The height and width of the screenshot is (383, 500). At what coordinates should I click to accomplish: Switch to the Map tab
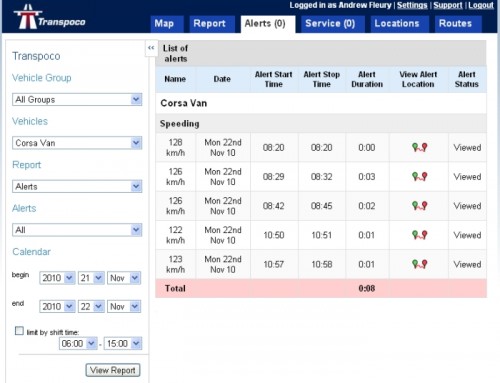[165, 24]
